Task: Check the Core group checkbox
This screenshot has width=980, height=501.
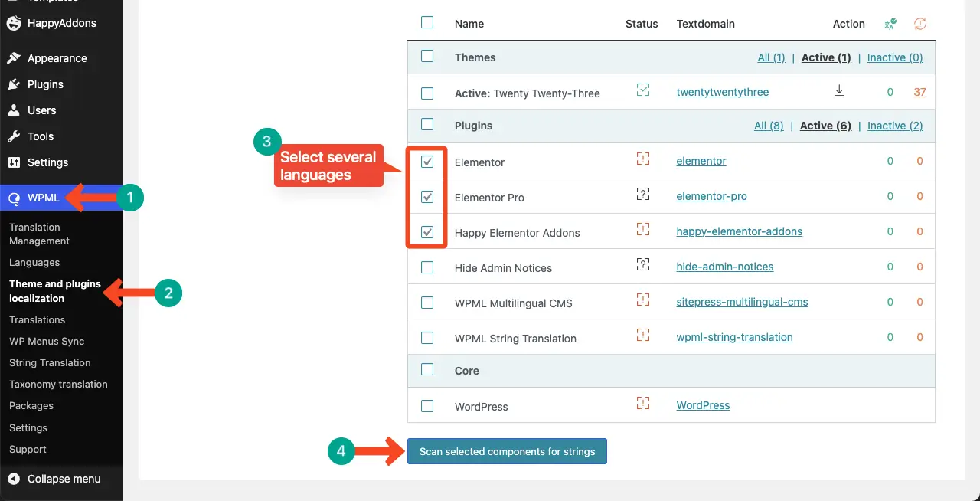Action: pos(427,369)
